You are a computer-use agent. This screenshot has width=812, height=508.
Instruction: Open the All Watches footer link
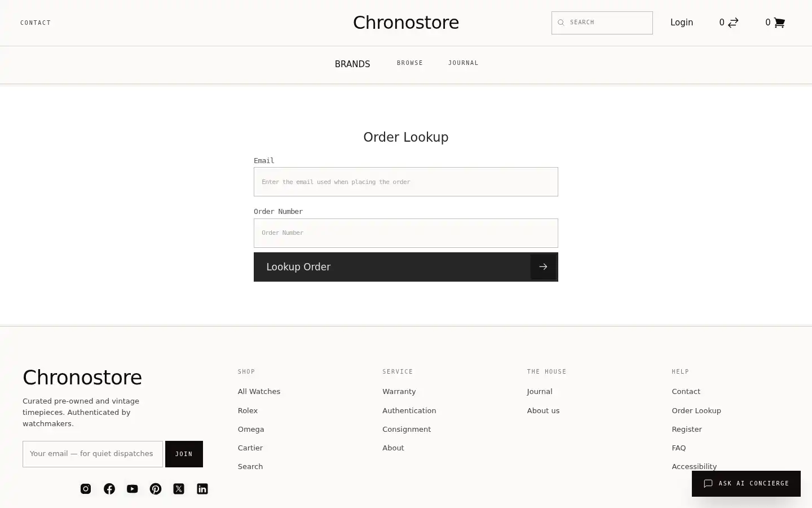[x=259, y=392]
